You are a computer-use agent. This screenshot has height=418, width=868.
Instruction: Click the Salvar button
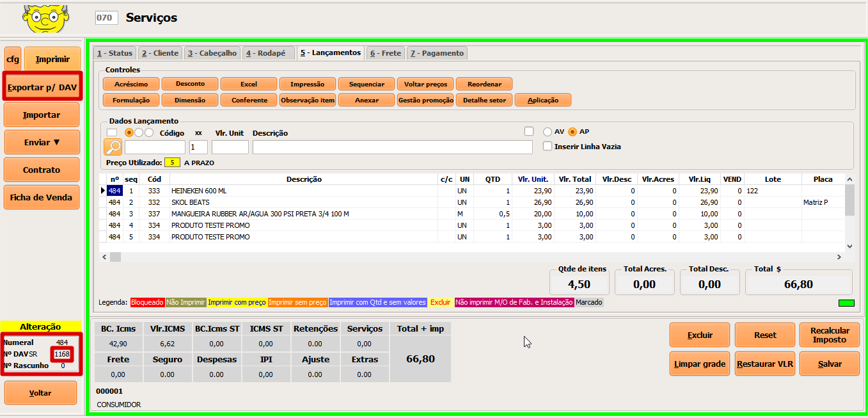[x=829, y=364]
